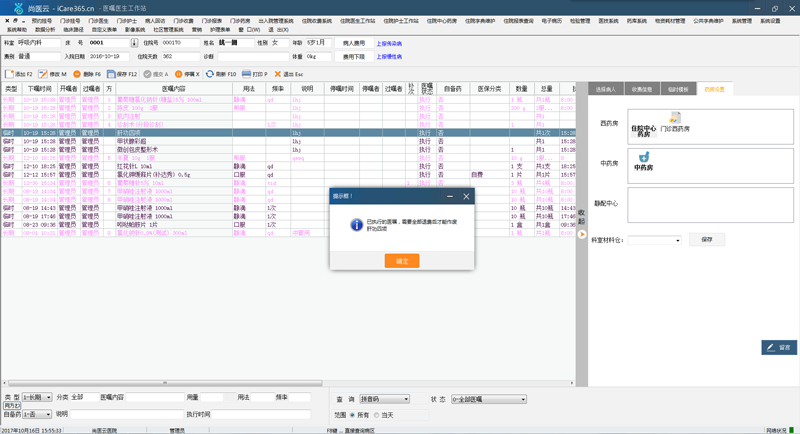The height and width of the screenshot is (434, 800).
Task: Click the Modify M pencil icon
Action: coord(43,74)
